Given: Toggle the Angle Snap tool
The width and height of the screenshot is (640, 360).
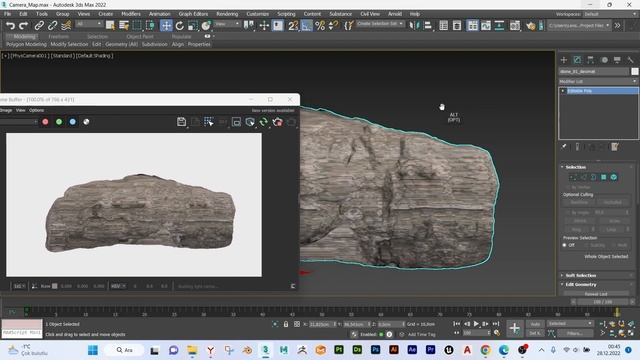Looking at the screenshot, I should tap(306, 26).
